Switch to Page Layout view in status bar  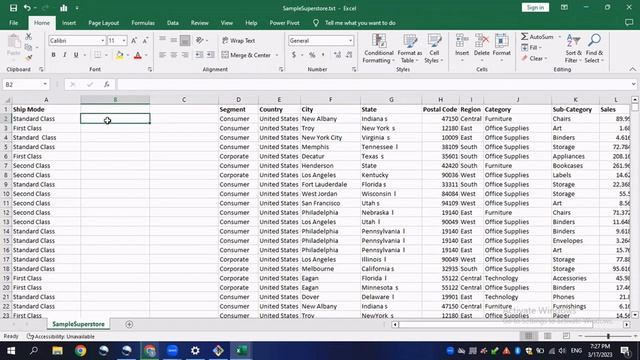(x=547, y=336)
